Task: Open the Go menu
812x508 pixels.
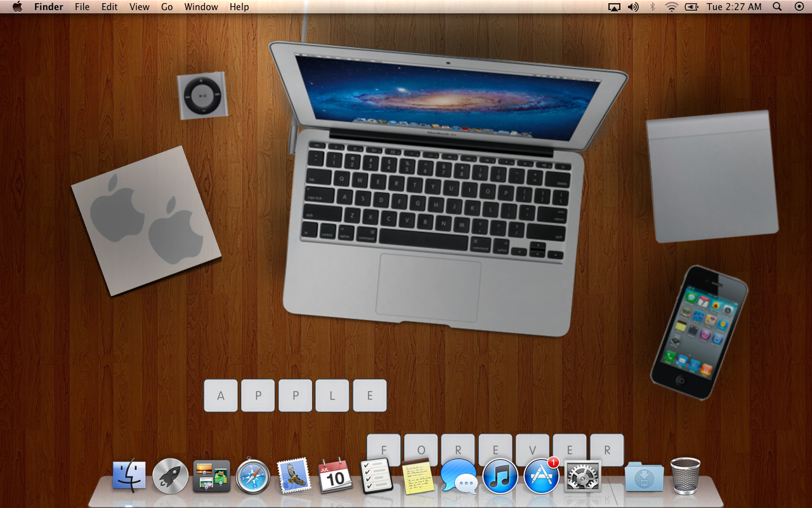Action: [167, 7]
